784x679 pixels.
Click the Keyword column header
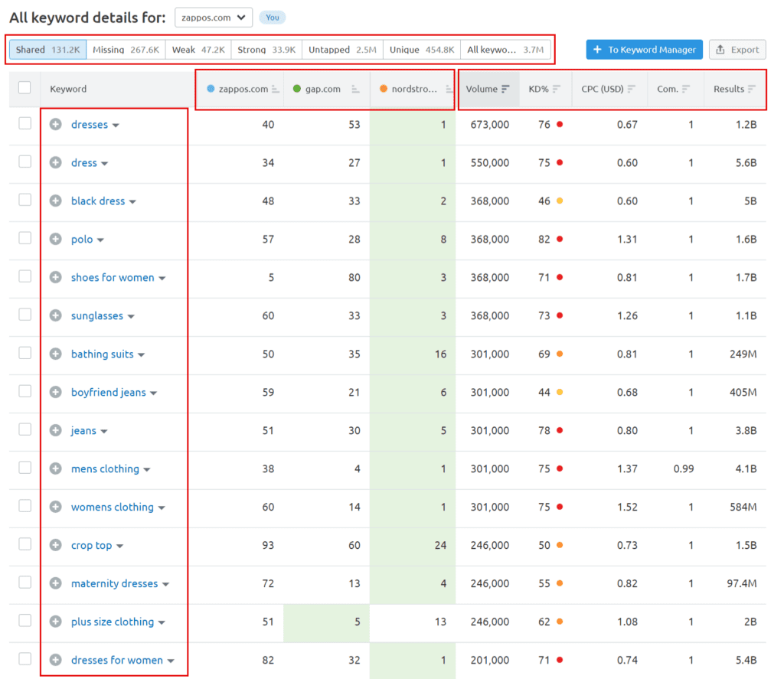[x=68, y=89]
